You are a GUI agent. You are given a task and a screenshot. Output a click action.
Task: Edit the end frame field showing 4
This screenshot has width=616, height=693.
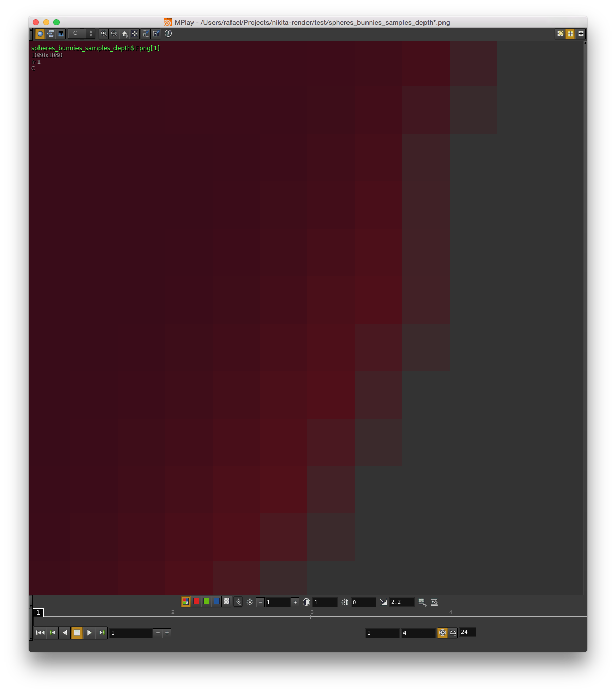418,633
